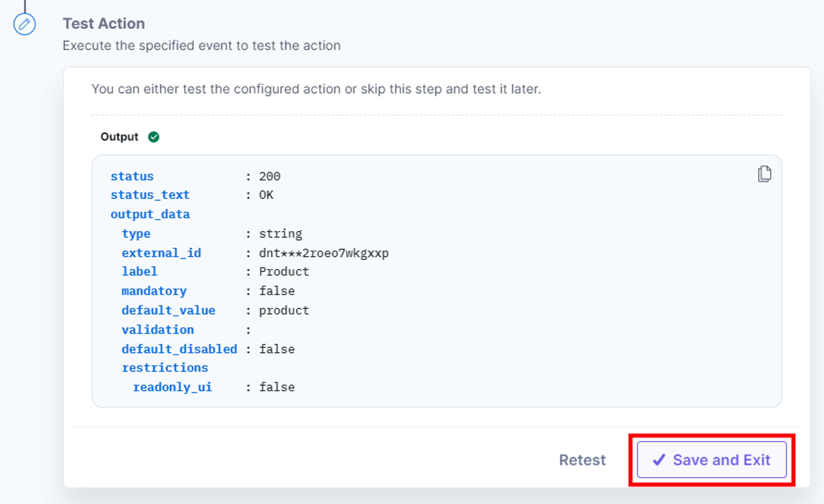
Task: Click the pencil edit icon beside Test Action
Action: pyautogui.click(x=24, y=24)
